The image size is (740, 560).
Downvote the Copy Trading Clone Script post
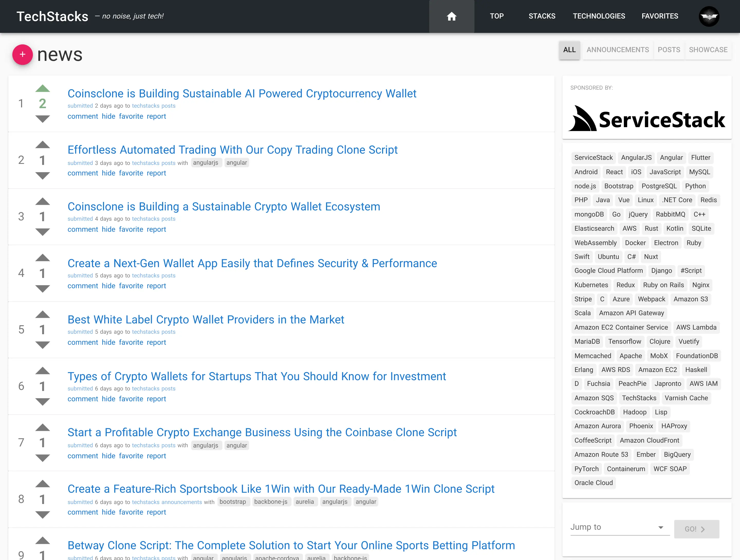coord(42,175)
